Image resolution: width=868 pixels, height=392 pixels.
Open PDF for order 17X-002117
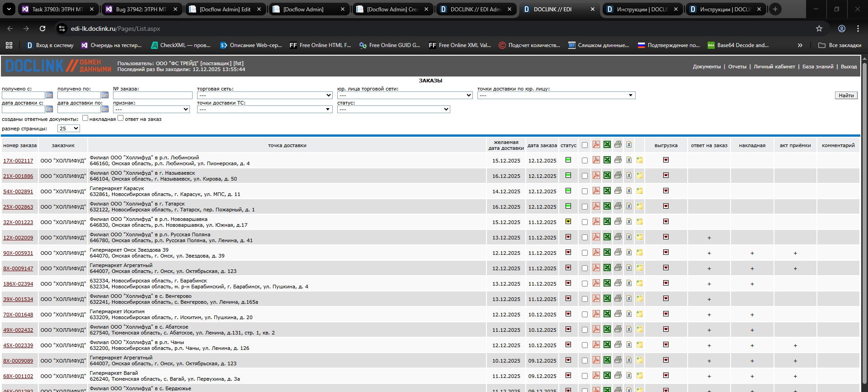(596, 160)
